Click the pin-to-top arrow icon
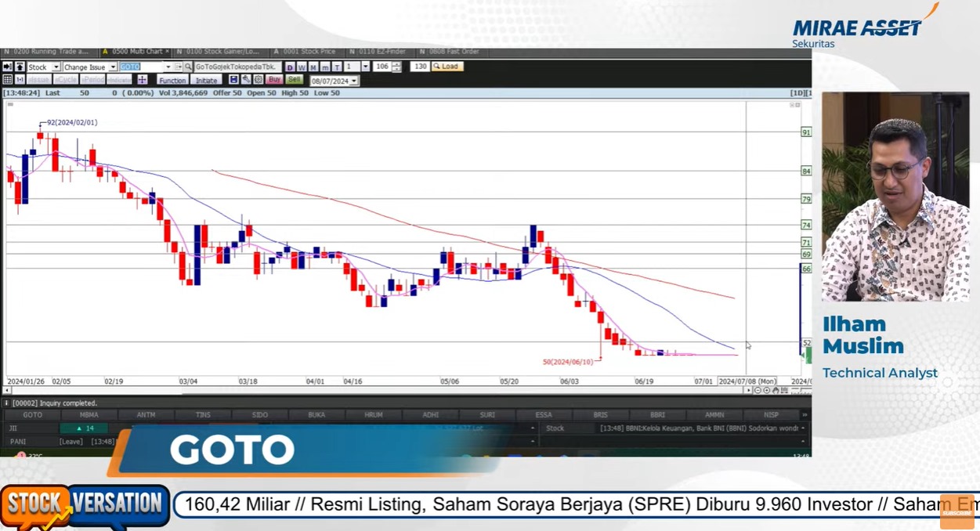The width and height of the screenshot is (980, 531). (x=20, y=67)
